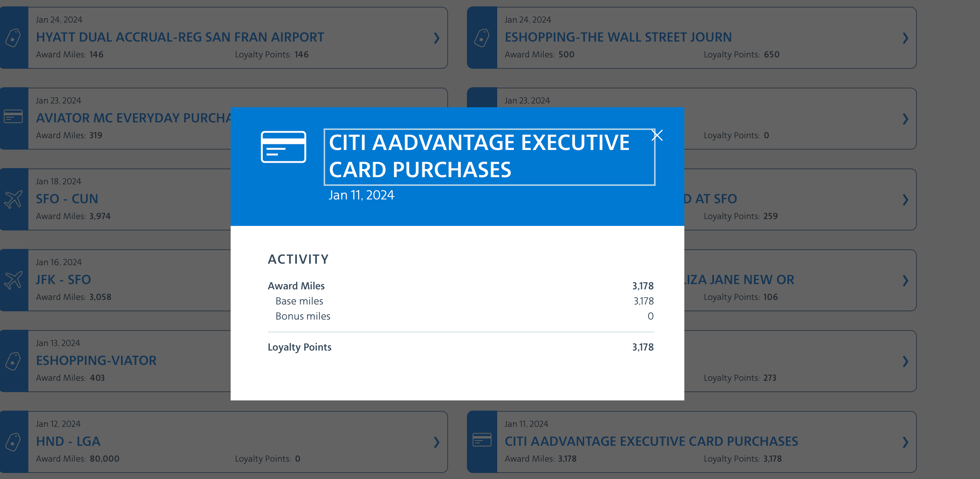
Task: Expand the Hyatt Dual Accrual card chevron
Action: pyautogui.click(x=436, y=39)
